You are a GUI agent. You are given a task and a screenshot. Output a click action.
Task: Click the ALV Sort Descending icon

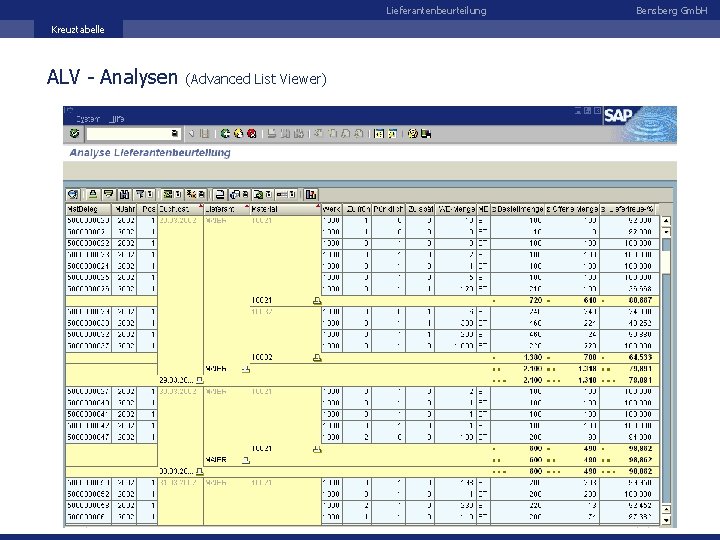click(x=108, y=195)
